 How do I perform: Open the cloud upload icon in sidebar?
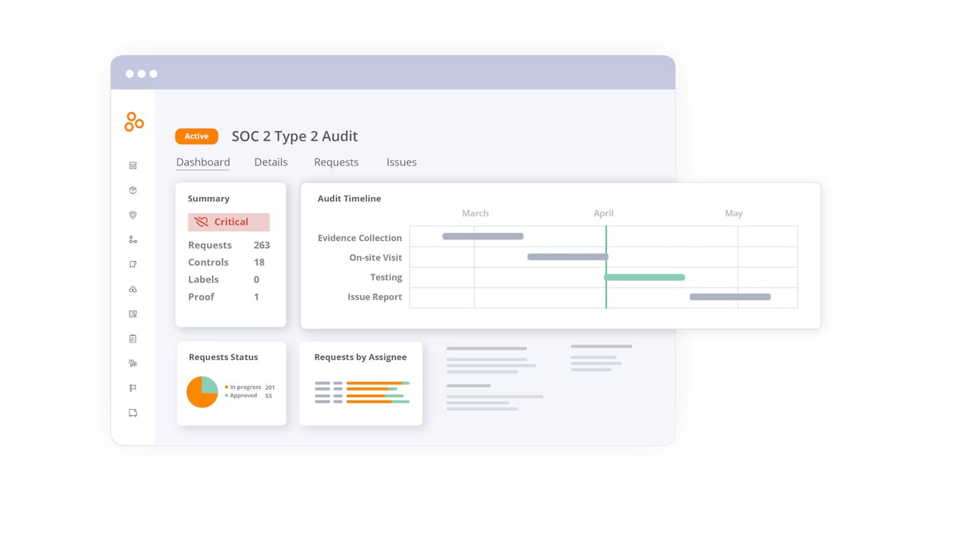[x=133, y=289]
